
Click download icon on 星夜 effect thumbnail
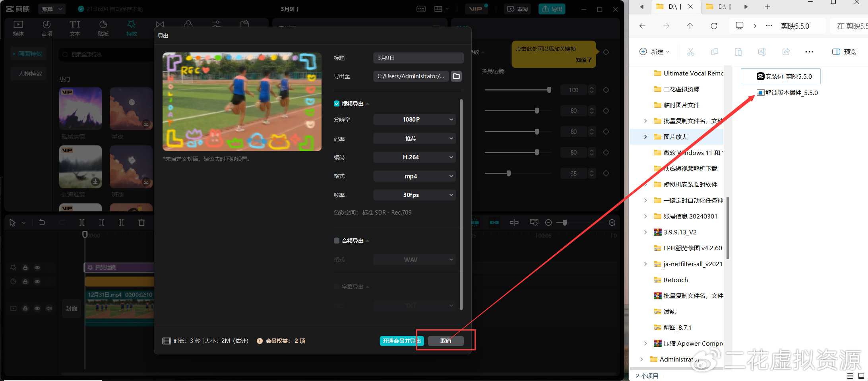(146, 124)
